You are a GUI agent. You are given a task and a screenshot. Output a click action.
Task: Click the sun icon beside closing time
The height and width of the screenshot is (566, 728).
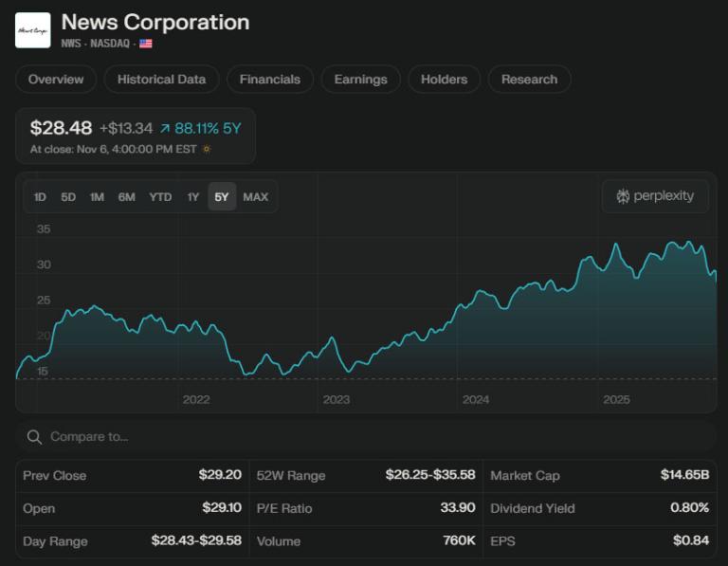coord(207,149)
